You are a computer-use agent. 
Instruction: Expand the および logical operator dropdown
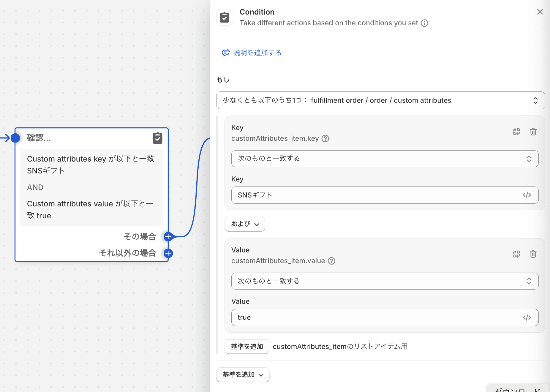coord(245,224)
